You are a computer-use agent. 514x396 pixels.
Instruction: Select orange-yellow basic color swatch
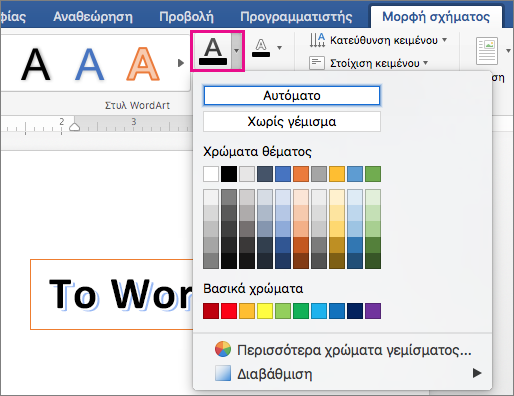(x=247, y=311)
